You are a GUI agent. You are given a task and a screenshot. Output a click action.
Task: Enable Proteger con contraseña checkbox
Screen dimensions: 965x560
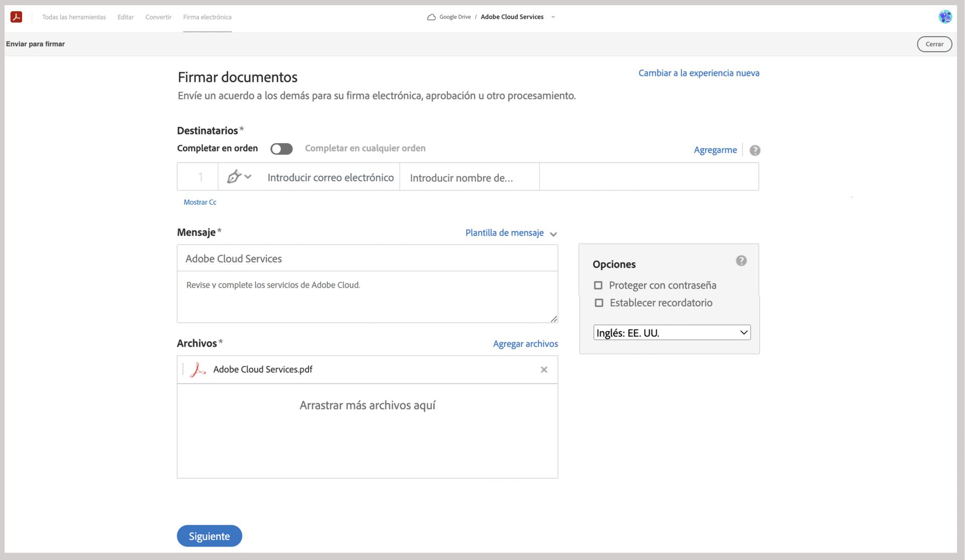[x=598, y=285]
